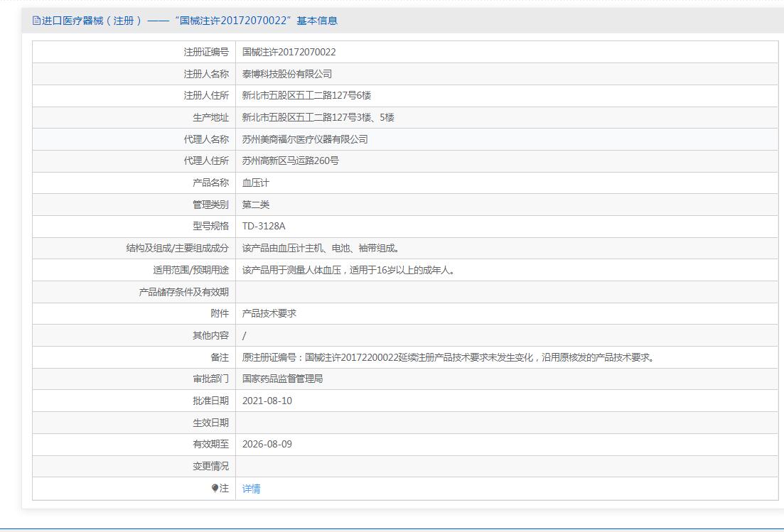Click the 产品储存条件及有效期 label
The height and width of the screenshot is (532, 784).
click(x=183, y=292)
